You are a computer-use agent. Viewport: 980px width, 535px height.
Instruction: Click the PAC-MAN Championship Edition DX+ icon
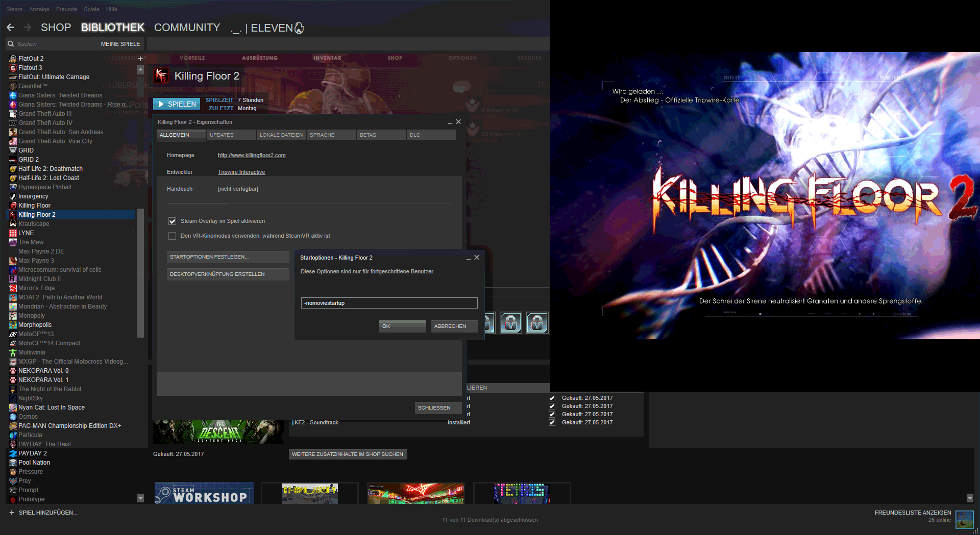click(13, 426)
